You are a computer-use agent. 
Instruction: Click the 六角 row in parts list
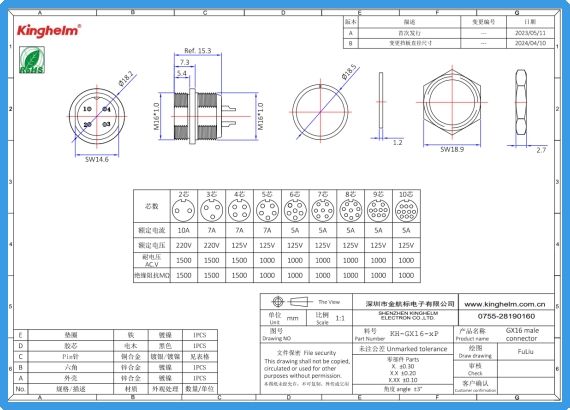pos(116,367)
